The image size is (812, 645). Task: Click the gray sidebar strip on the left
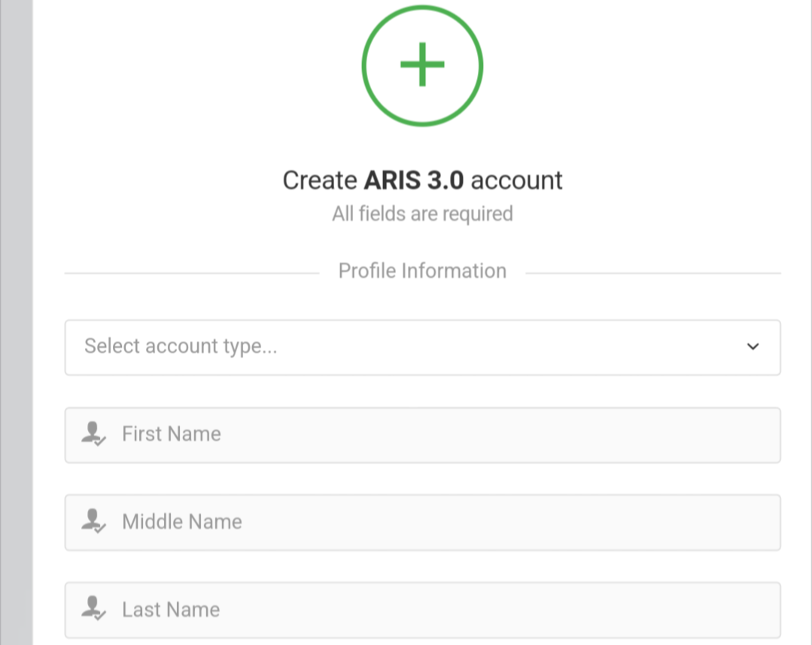[x=16, y=322]
